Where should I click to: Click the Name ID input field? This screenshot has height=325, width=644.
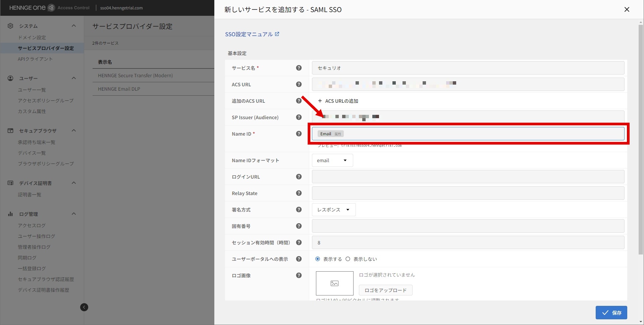tap(468, 134)
